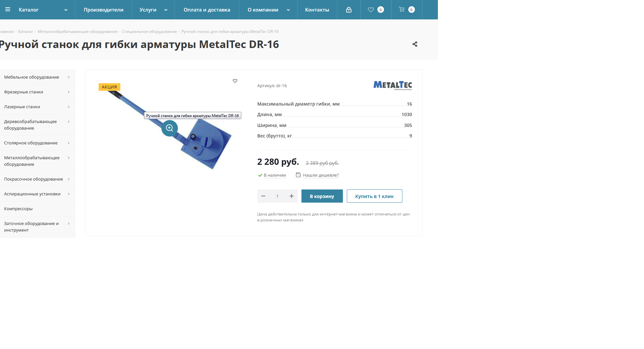Click the MetalTec brand logo
Image resolution: width=644 pixels, height=349 pixels.
[x=393, y=86]
